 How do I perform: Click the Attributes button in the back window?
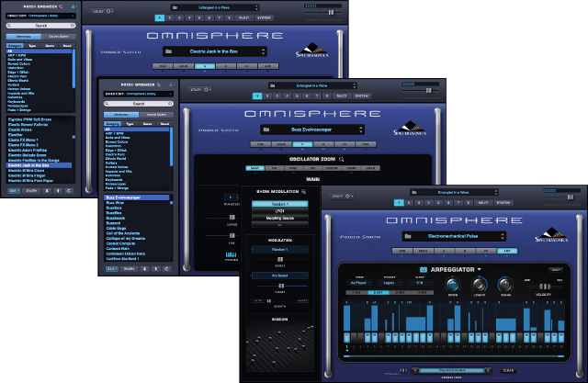coord(24,37)
